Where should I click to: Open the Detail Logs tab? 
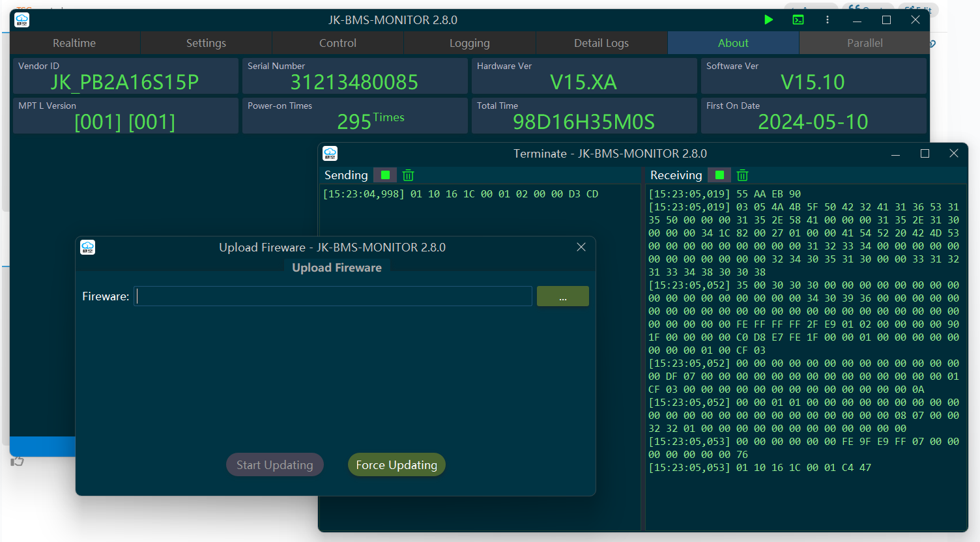pyautogui.click(x=601, y=43)
